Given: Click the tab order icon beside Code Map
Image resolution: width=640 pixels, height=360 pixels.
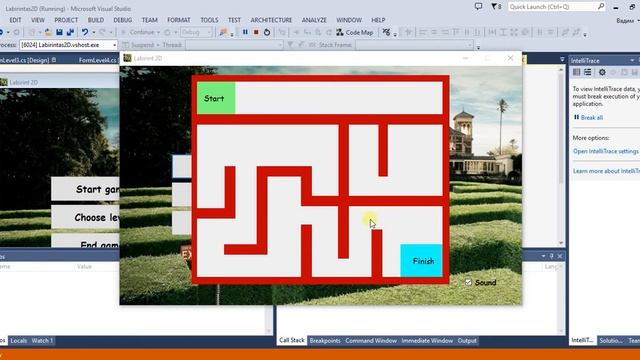Looking at the screenshot, I should click(x=386, y=32).
